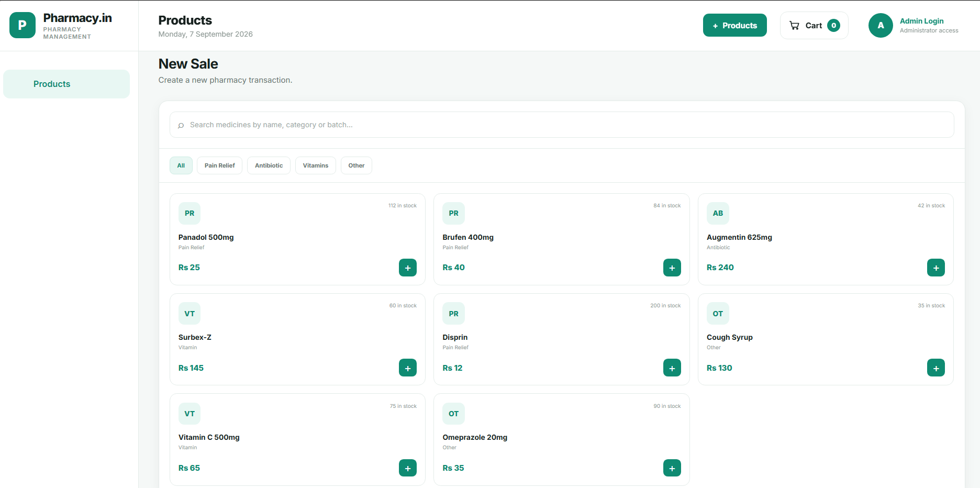Image resolution: width=980 pixels, height=488 pixels.
Task: Click the 200 in stock label
Action: pos(665,306)
